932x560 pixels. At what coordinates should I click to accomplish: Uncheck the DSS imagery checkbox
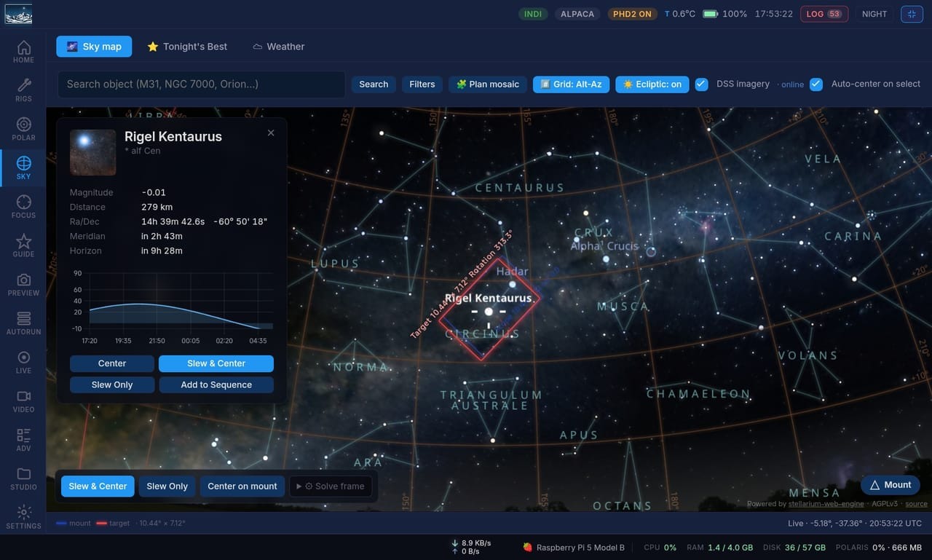[701, 84]
